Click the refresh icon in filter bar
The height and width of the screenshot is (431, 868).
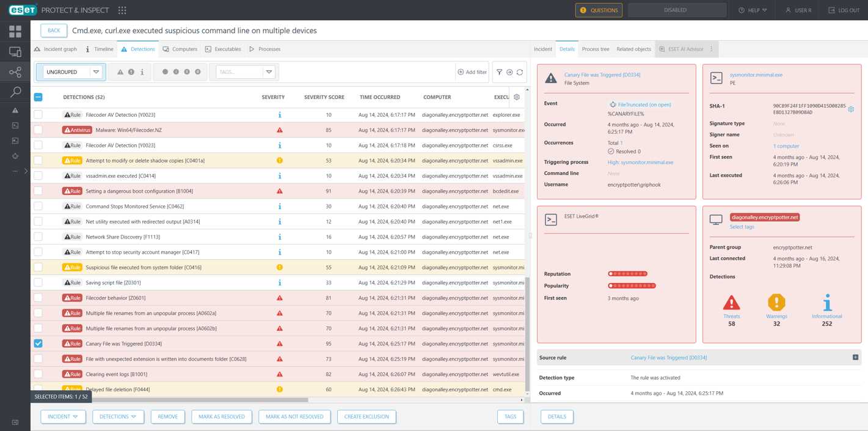(520, 72)
